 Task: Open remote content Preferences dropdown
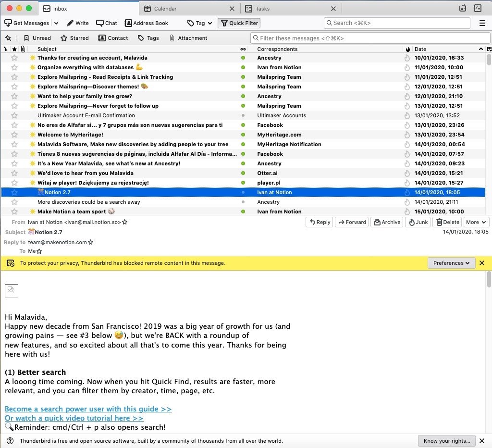point(451,263)
